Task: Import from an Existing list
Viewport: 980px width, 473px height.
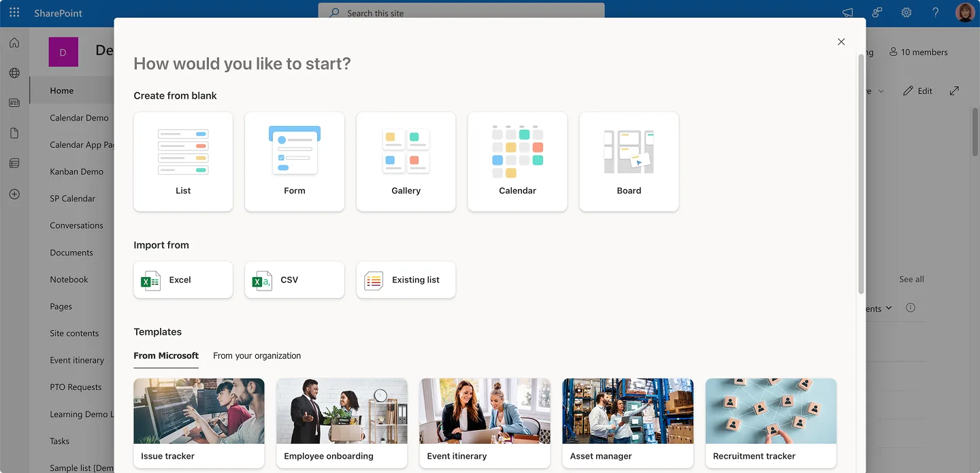Action: click(x=406, y=280)
